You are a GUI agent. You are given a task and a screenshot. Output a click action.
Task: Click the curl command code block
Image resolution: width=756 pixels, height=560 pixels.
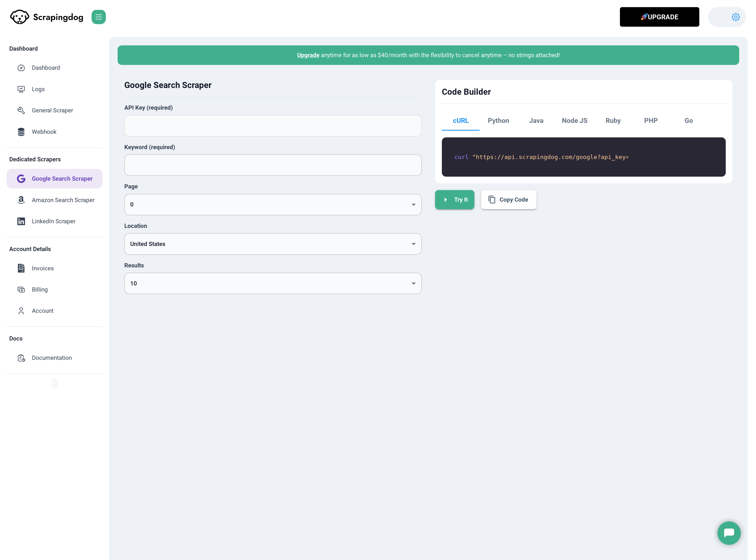point(584,157)
